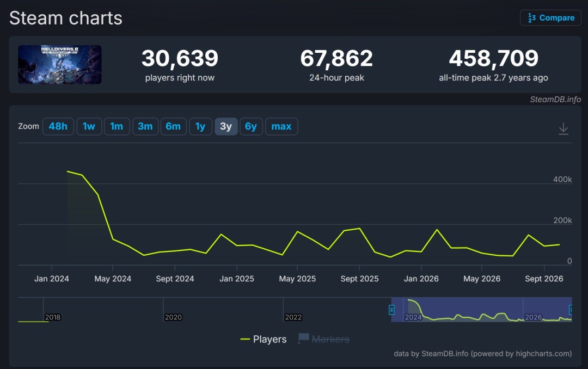Click the 30,639 players right now figure

click(x=180, y=58)
